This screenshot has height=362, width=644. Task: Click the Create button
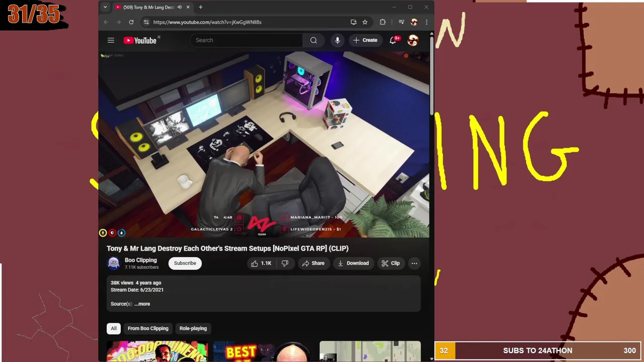(x=365, y=40)
